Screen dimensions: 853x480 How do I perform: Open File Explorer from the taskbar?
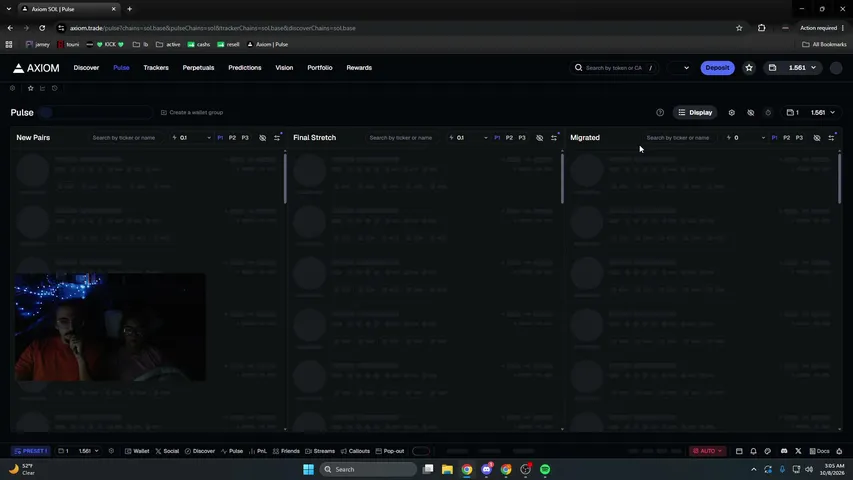pyautogui.click(x=447, y=469)
